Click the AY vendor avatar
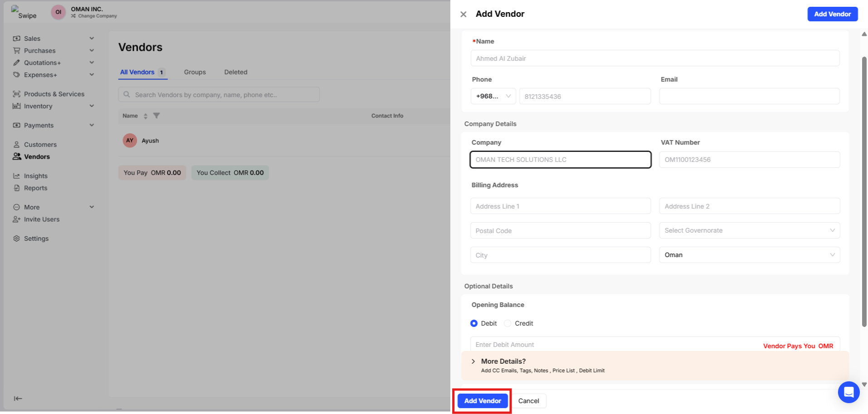 (130, 141)
